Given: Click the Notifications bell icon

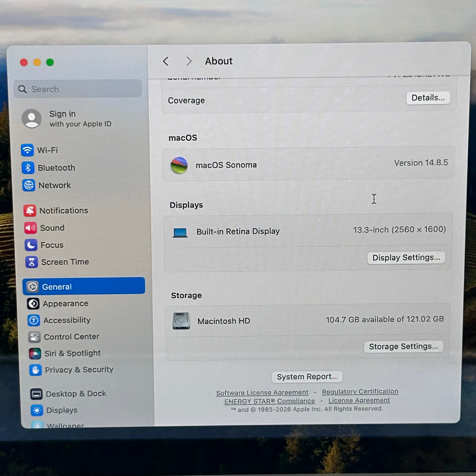Looking at the screenshot, I should pos(30,211).
